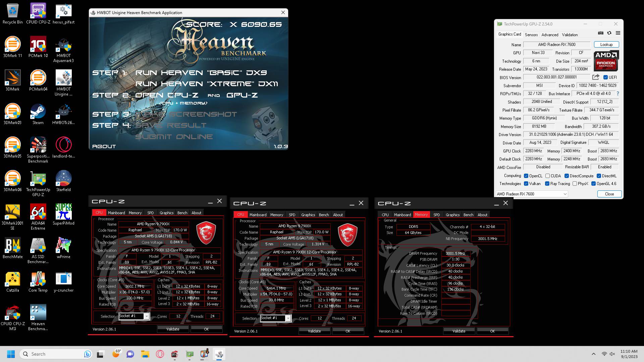This screenshot has width=644, height=362.
Task: Toggle the Vulkan checkbox
Action: pos(526,184)
